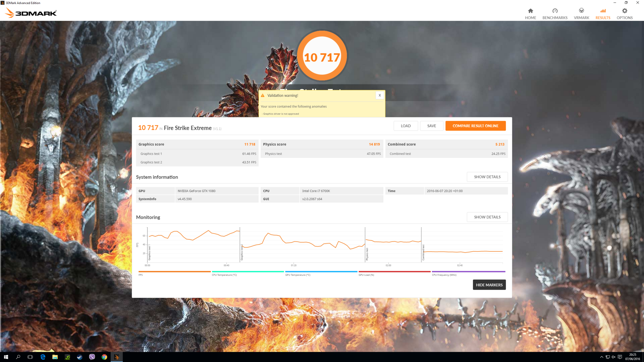Open Task View from taskbar
644x362 pixels.
click(x=30, y=357)
